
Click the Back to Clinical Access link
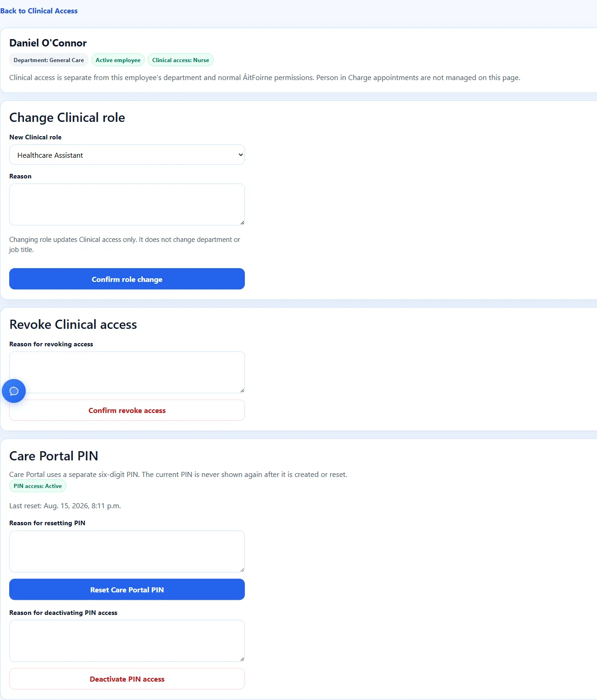(39, 11)
